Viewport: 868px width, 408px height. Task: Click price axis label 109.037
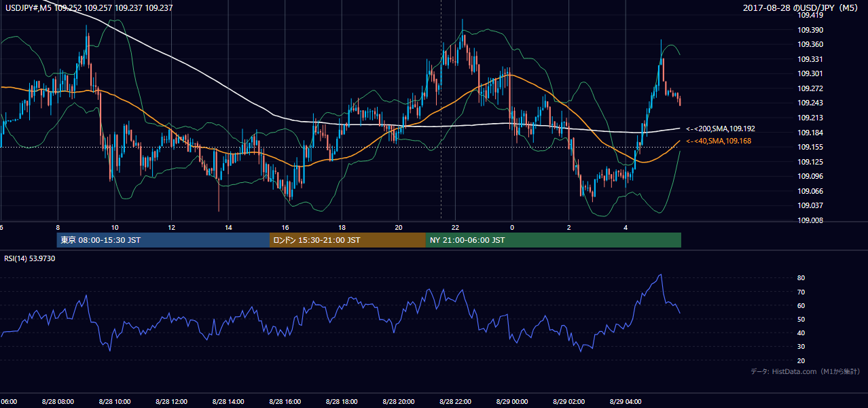point(810,205)
